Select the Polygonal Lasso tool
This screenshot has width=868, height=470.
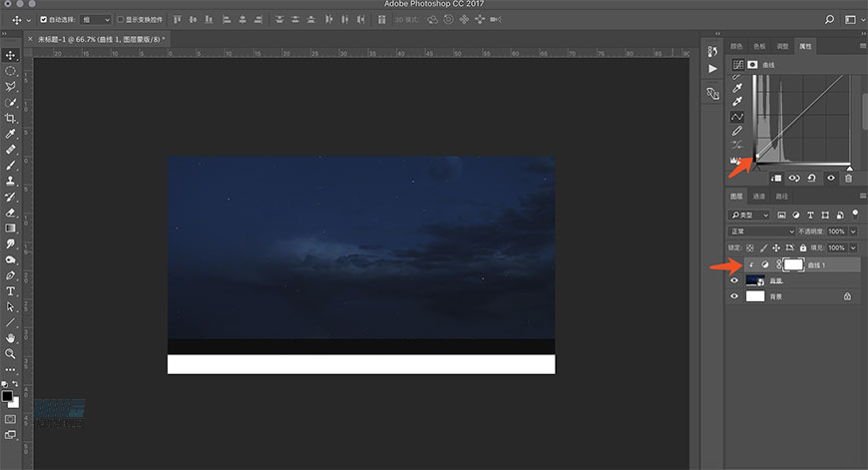(x=11, y=87)
